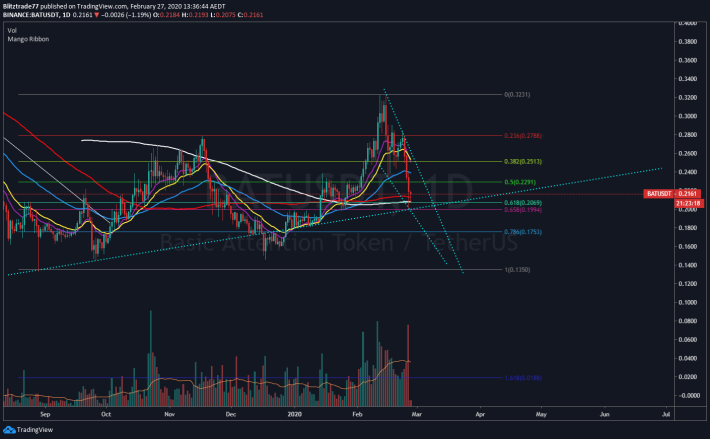Click the Blitztrade77 author name in header
This screenshot has height=439, width=710.
tap(20, 6)
